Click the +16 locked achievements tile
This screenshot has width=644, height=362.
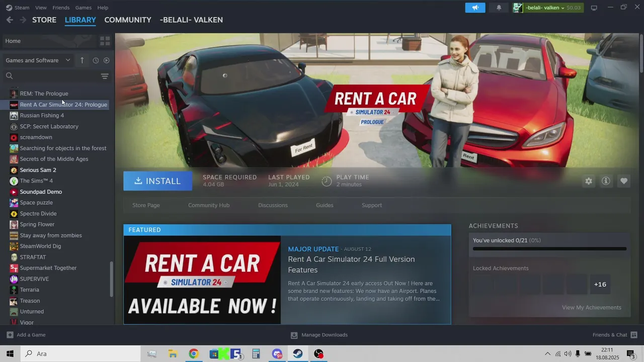[600, 285]
